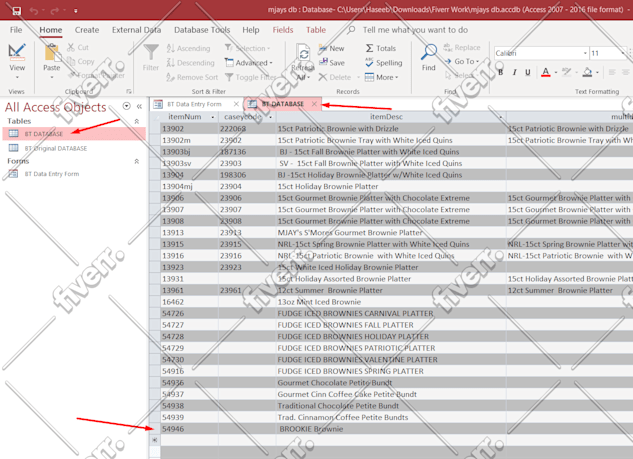633x459 pixels.
Task: Toggle Underline text formatting
Action: click(528, 72)
